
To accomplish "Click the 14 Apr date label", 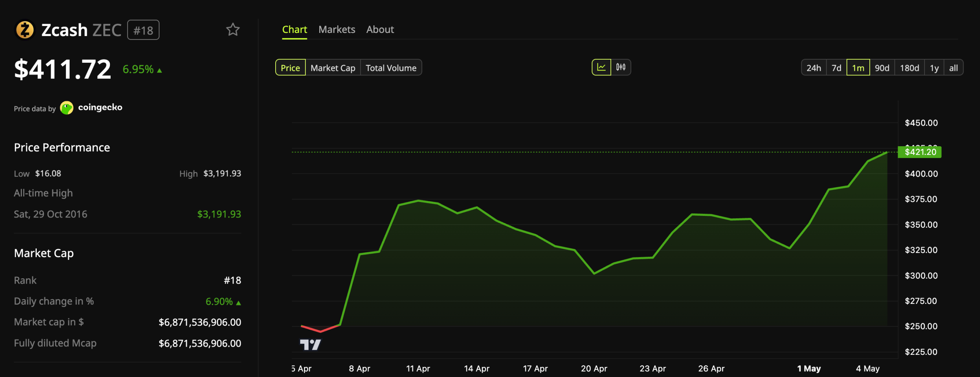I will coord(477,369).
